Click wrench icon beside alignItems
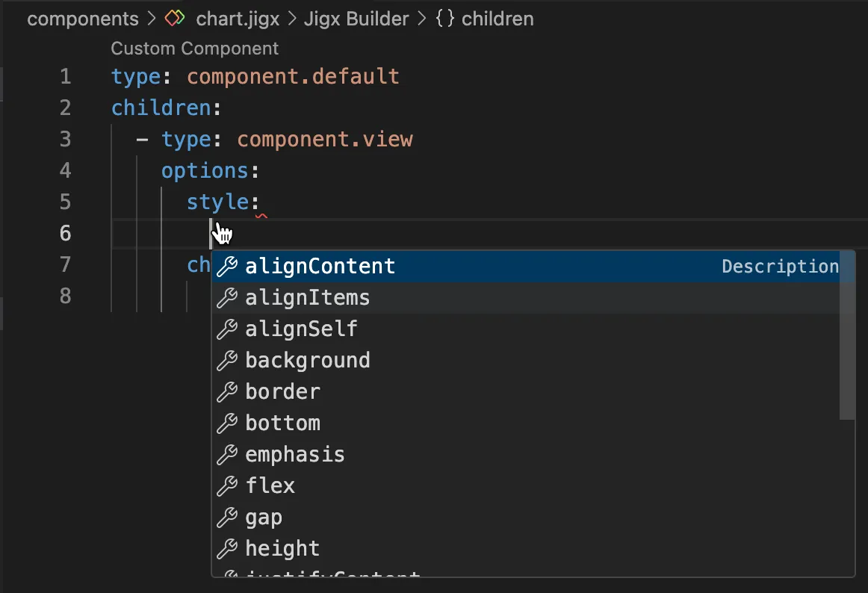This screenshot has width=868, height=593. (227, 298)
